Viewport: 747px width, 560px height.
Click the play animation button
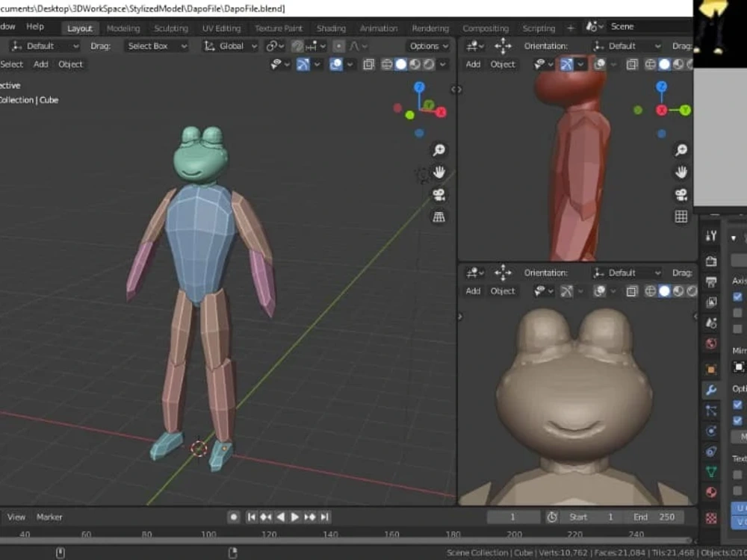294,517
